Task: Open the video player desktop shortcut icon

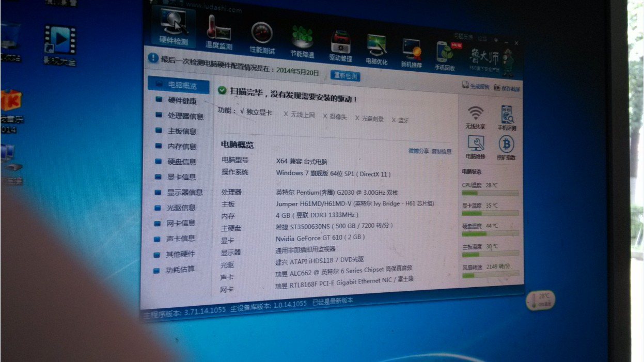Action: point(60,40)
